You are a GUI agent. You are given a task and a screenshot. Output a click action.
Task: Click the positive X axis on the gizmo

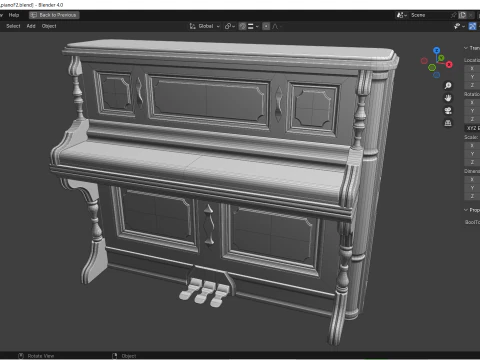tap(449, 64)
